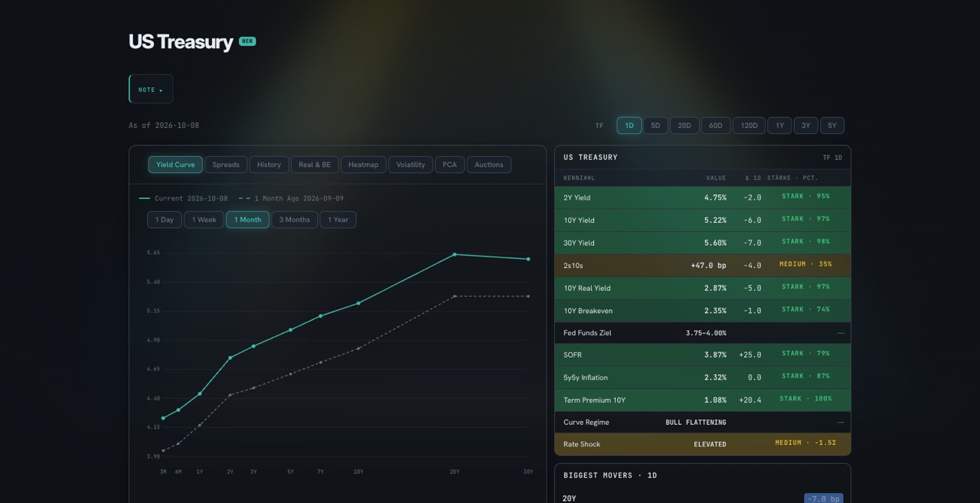Click the 30Y point on current curve

(x=528, y=259)
